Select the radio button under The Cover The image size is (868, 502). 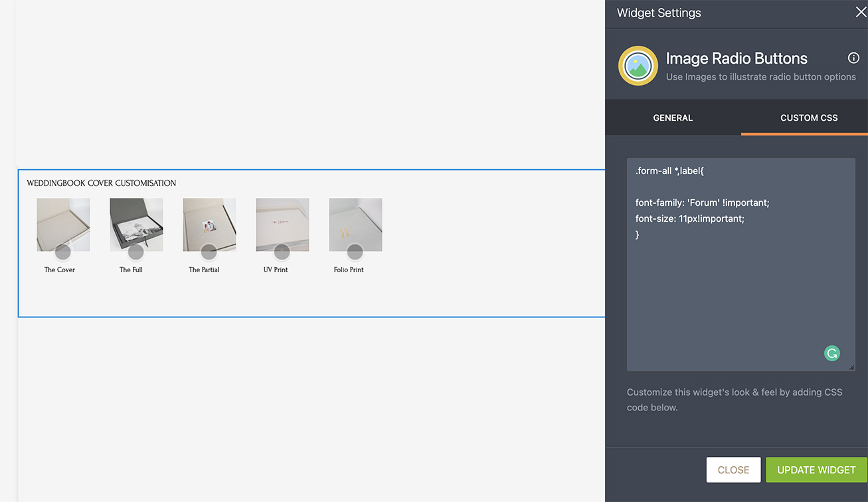pyautogui.click(x=63, y=252)
